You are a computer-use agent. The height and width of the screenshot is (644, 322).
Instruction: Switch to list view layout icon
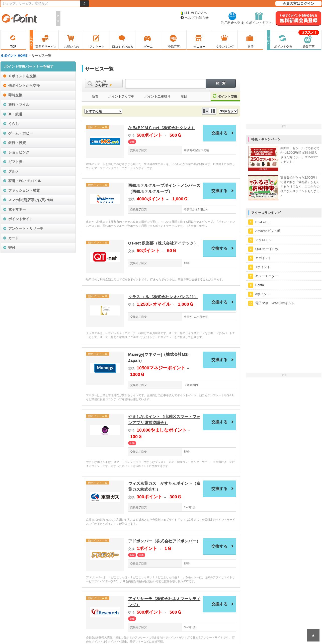point(206,111)
